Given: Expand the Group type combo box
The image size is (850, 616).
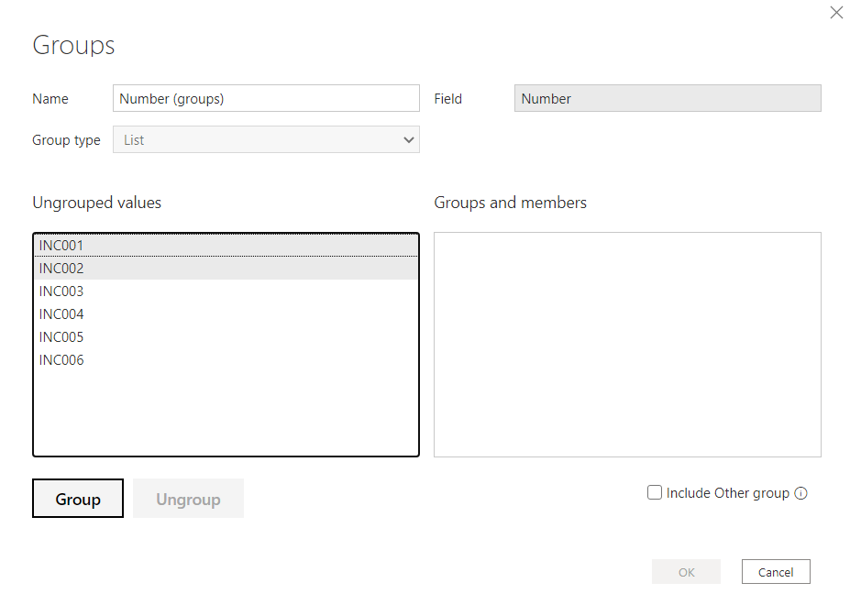Looking at the screenshot, I should [266, 139].
